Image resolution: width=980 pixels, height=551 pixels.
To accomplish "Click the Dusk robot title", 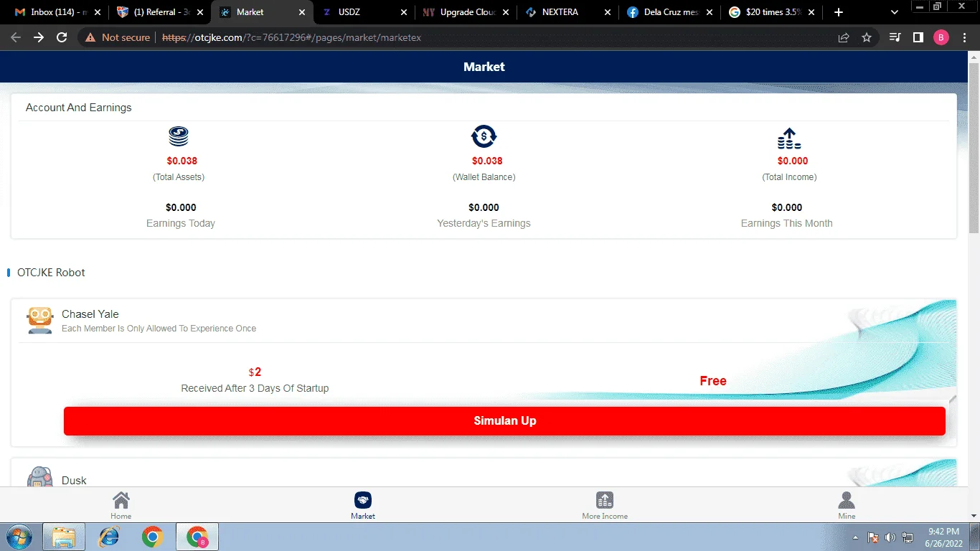I will coord(74,481).
